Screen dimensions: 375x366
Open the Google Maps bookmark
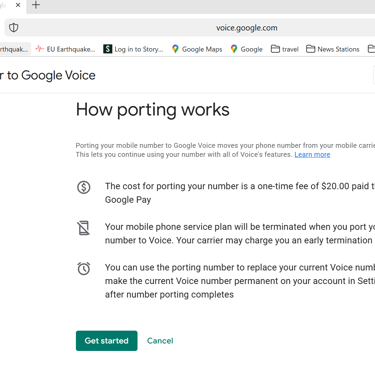(x=197, y=49)
